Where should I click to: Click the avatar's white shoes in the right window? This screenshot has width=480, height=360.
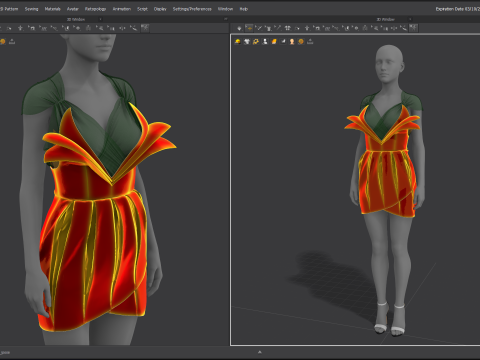coord(389,319)
